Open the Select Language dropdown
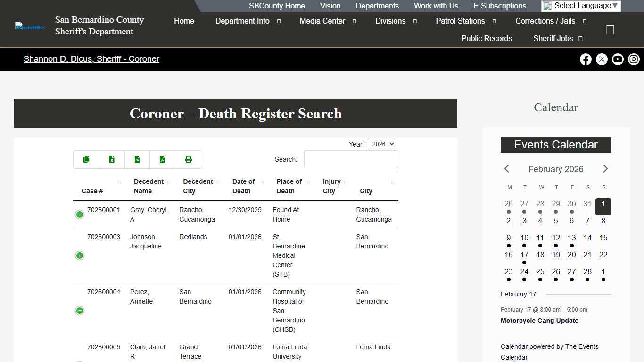Viewport: 644px width, 362px height. (x=580, y=6)
